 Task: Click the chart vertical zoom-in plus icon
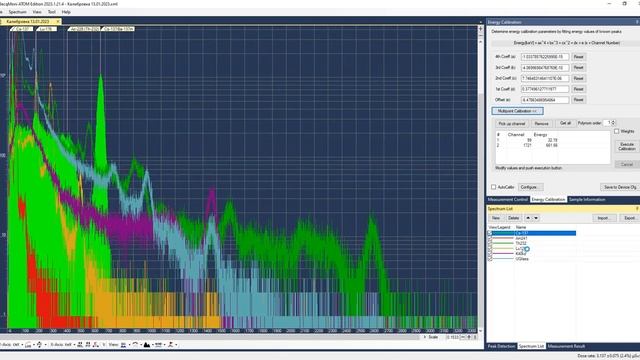click(480, 29)
